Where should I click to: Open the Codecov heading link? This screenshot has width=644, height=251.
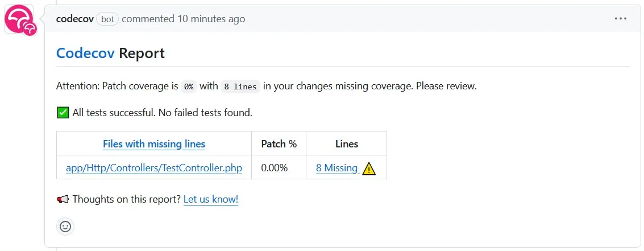pos(85,54)
